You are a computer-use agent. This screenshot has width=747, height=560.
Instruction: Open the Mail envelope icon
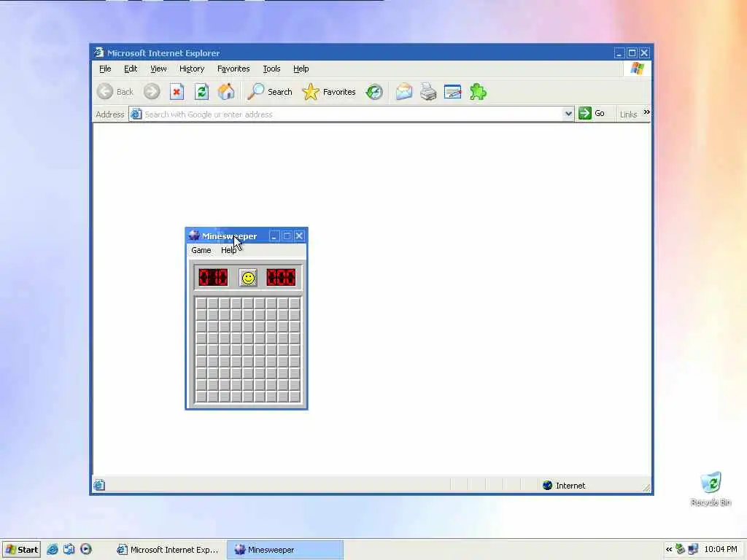pos(404,92)
